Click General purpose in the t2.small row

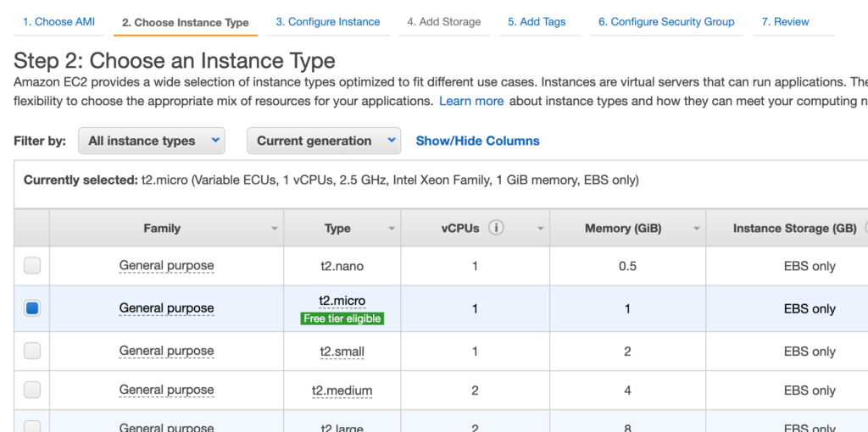166,351
